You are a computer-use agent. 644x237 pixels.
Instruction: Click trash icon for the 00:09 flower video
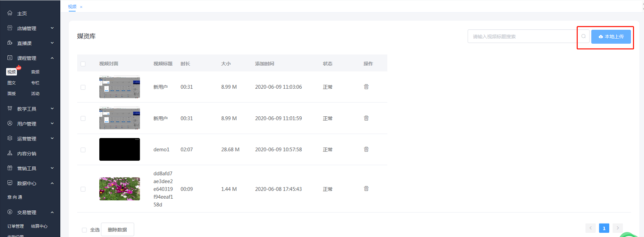[x=366, y=189]
